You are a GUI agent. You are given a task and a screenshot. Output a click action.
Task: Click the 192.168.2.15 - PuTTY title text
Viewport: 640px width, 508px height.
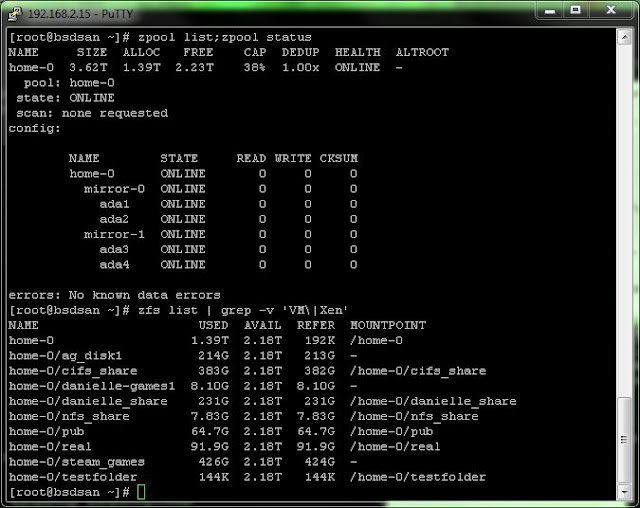(x=80, y=14)
